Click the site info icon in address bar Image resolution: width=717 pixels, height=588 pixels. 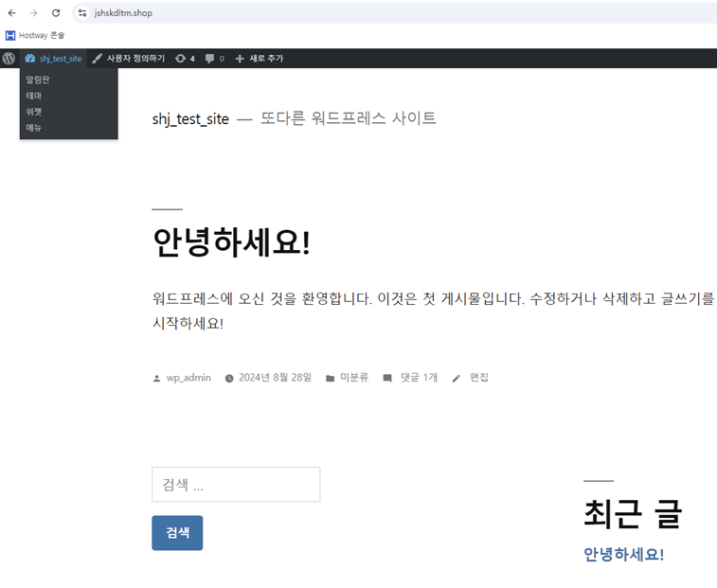(82, 13)
